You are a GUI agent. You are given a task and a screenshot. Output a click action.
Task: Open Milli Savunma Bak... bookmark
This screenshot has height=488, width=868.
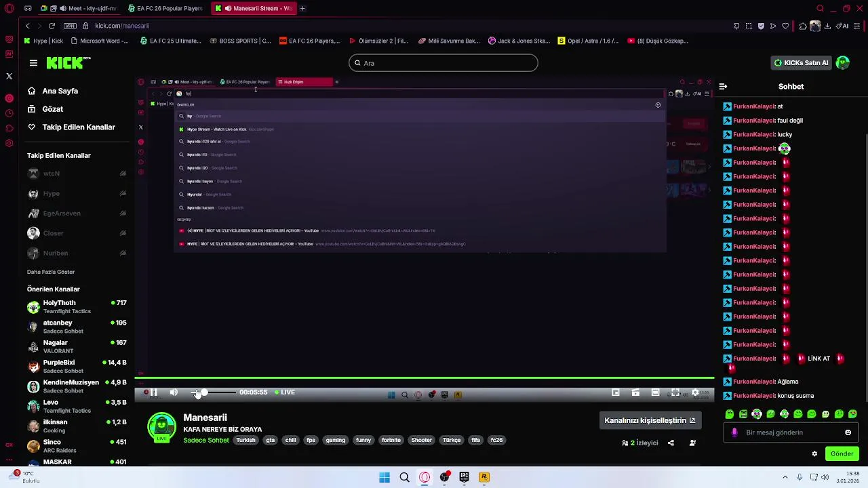coord(449,41)
